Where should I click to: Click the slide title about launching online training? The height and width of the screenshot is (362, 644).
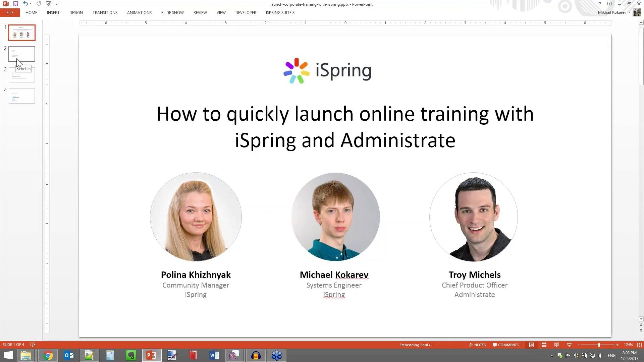click(345, 127)
